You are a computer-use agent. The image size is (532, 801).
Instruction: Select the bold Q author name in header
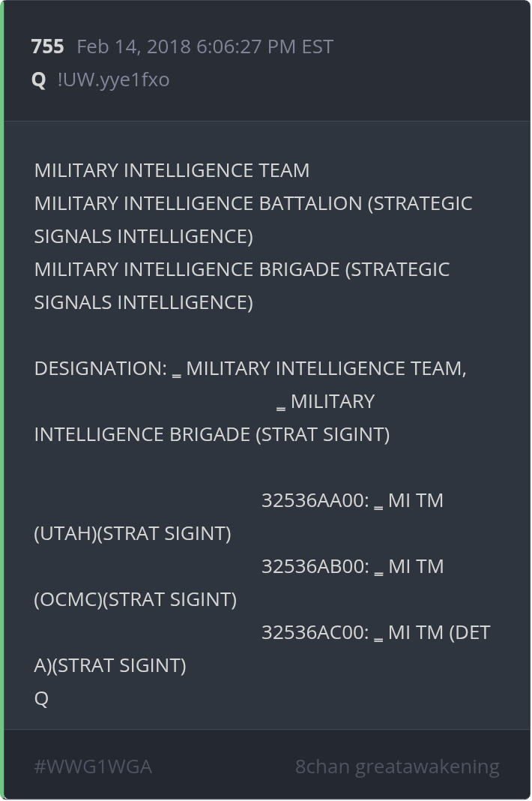[39, 79]
